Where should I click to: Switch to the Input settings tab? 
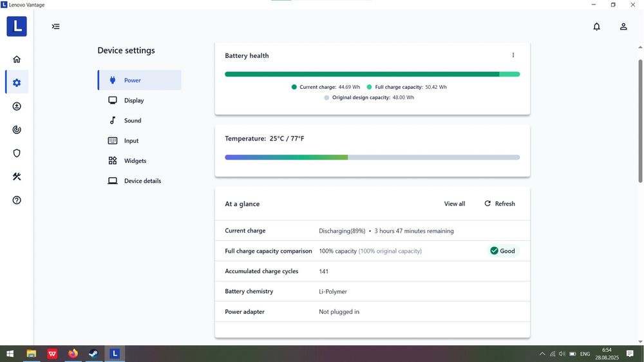[140, 140]
